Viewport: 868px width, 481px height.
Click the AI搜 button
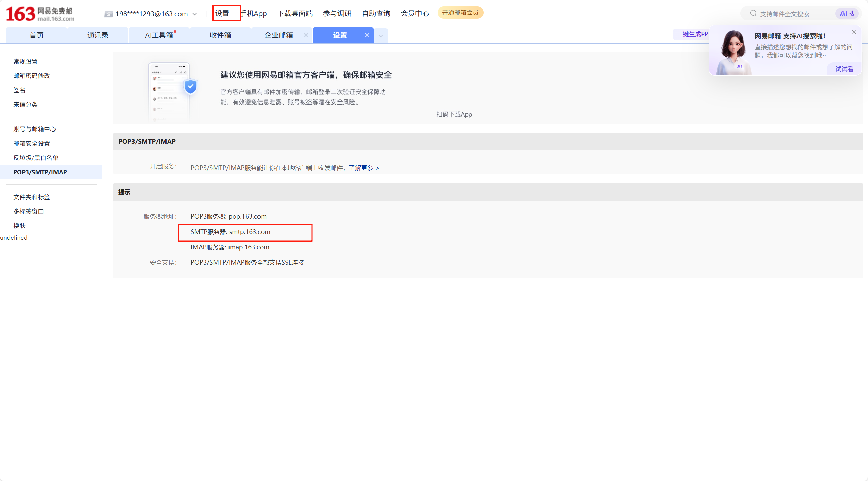pyautogui.click(x=847, y=14)
